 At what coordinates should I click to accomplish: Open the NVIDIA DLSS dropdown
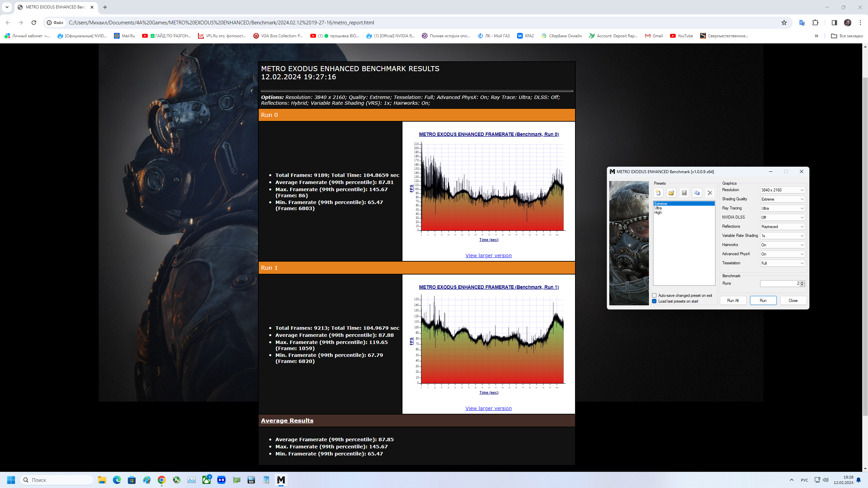click(782, 218)
